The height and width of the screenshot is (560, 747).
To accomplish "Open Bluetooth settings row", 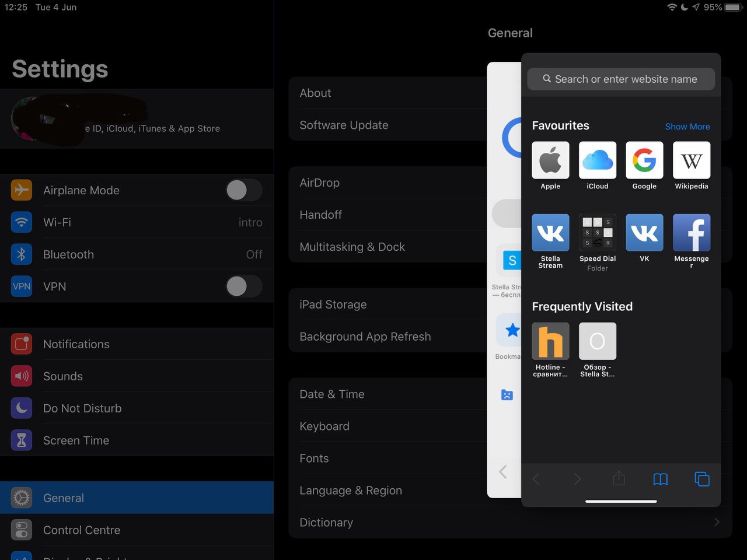I will 137,254.
